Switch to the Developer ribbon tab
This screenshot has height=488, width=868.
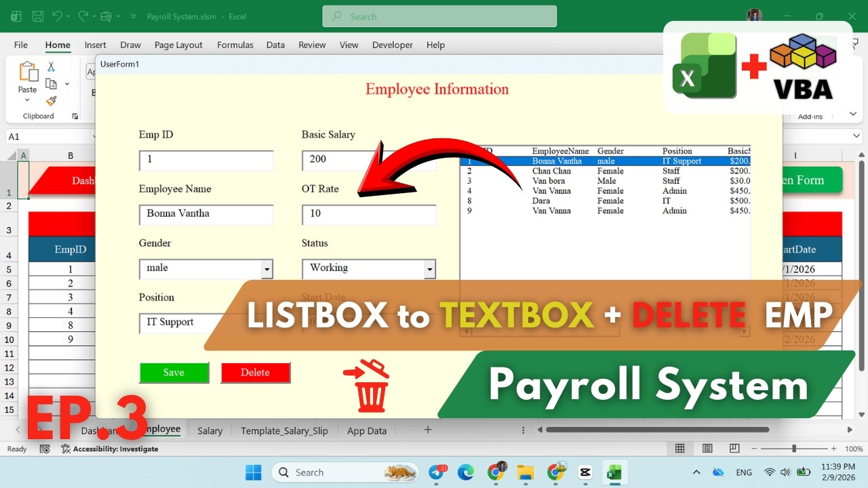(393, 45)
